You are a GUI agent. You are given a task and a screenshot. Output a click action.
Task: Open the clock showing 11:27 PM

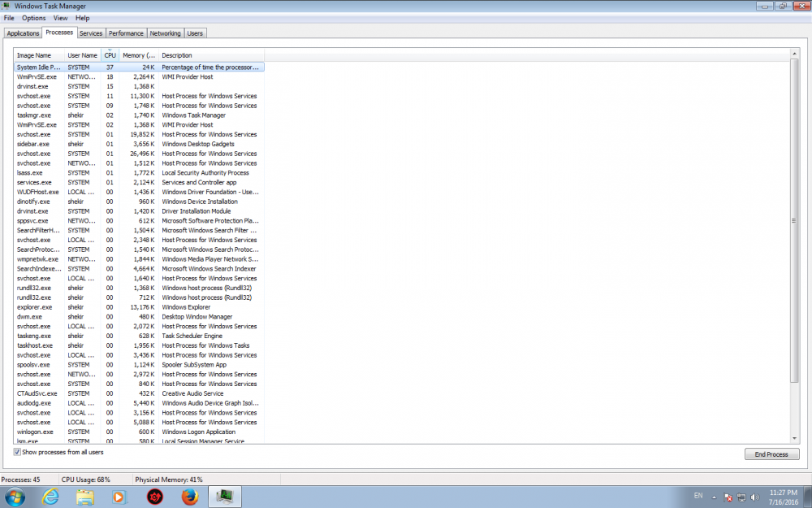tap(783, 497)
